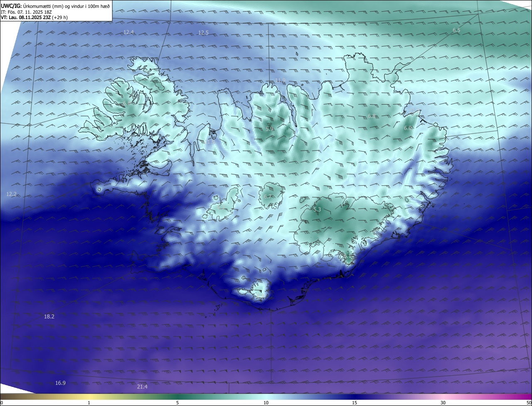Viewport: 532px width, 406px height.
Task: Click the 5.9 value label over land
Action: [269, 129]
